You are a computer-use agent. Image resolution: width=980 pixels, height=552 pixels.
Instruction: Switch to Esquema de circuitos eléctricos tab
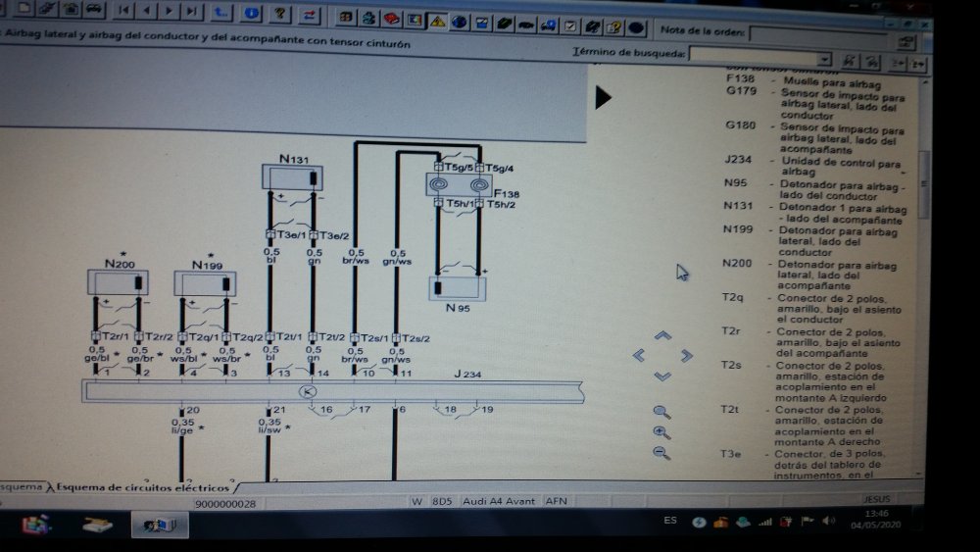point(143,487)
